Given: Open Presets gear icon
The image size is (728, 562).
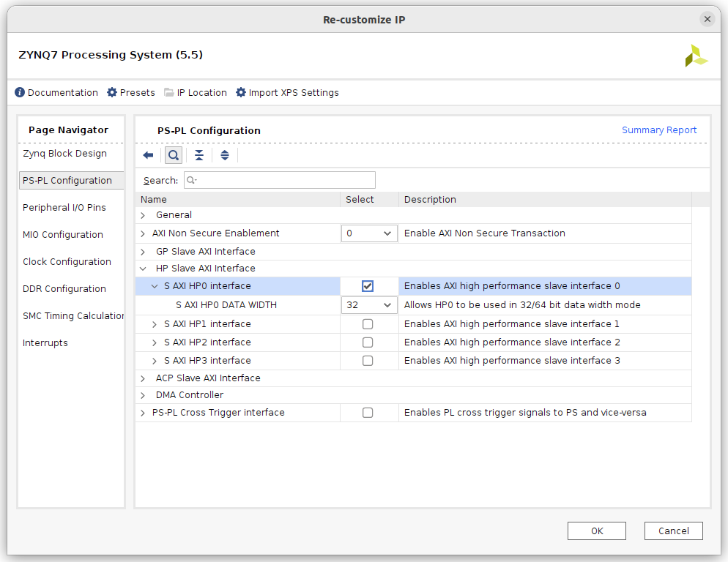Looking at the screenshot, I should (112, 93).
